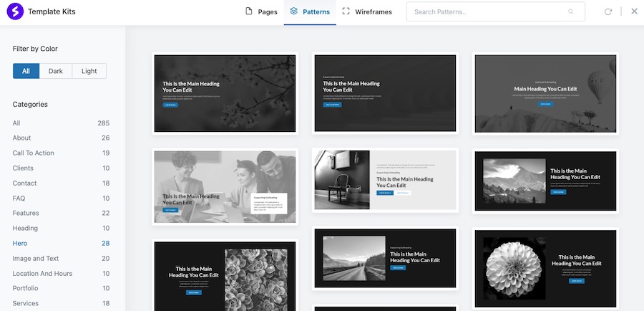Select the hero pattern with dahlia flower
Viewport: 644px width, 311px height.
[x=545, y=269]
